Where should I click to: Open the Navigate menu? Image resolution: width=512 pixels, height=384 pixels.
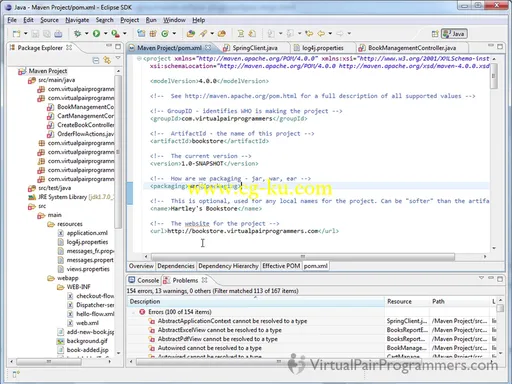pos(77,20)
